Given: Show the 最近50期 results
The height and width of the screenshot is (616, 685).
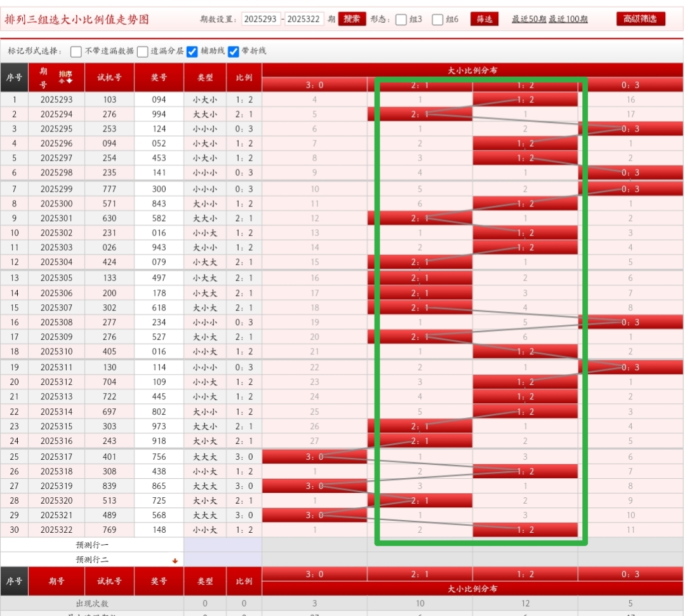Looking at the screenshot, I should click(529, 20).
